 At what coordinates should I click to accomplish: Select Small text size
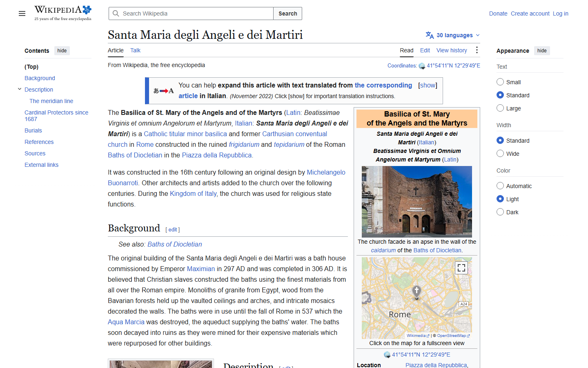click(500, 82)
